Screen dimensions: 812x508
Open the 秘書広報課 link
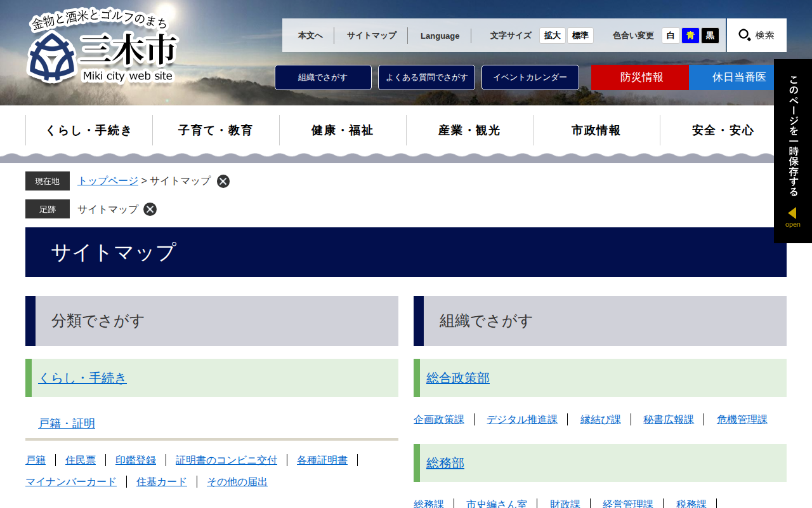coord(669,420)
